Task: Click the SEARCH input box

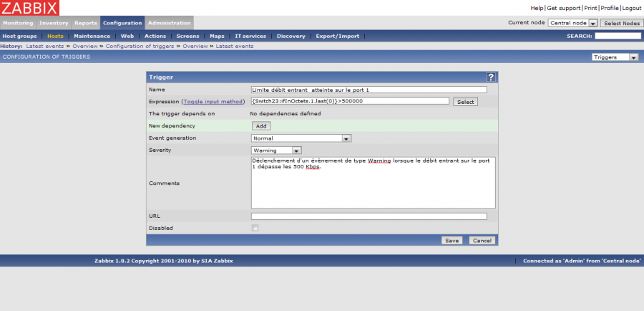Action: (618, 37)
